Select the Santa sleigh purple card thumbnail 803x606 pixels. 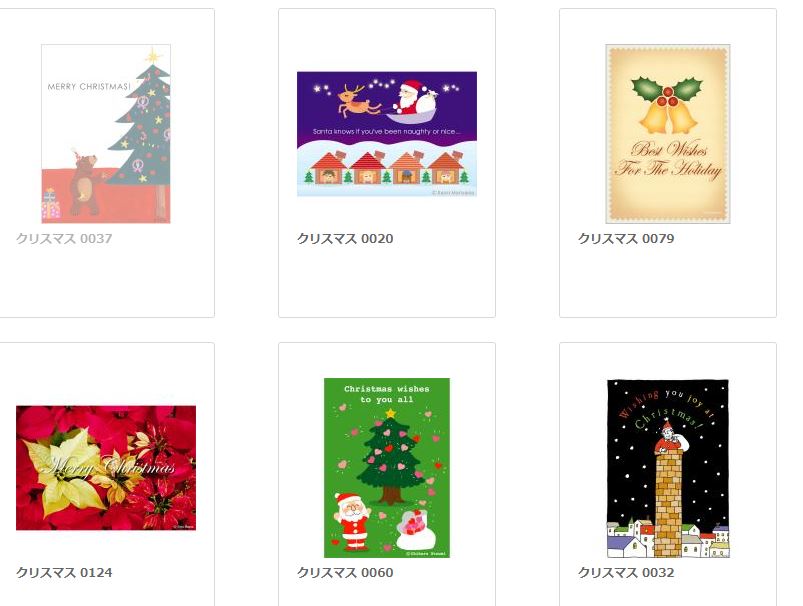[387, 134]
